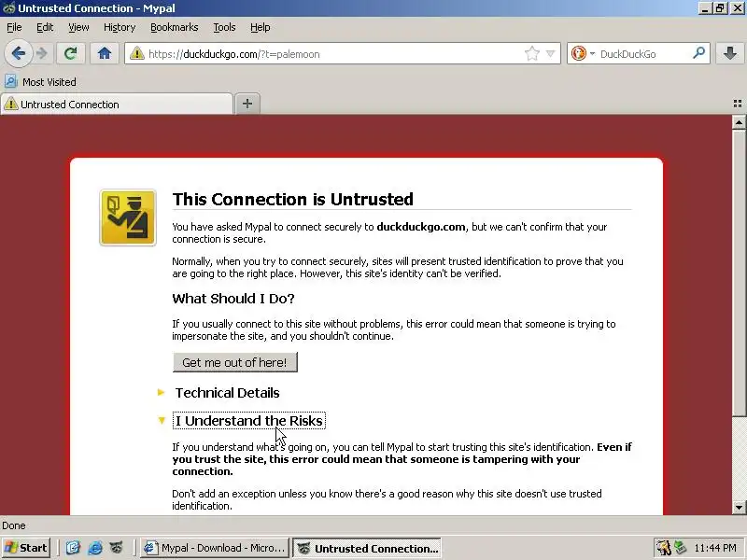Image resolution: width=747 pixels, height=560 pixels.
Task: Collapse I Understand the Risks section
Action: pos(249,421)
